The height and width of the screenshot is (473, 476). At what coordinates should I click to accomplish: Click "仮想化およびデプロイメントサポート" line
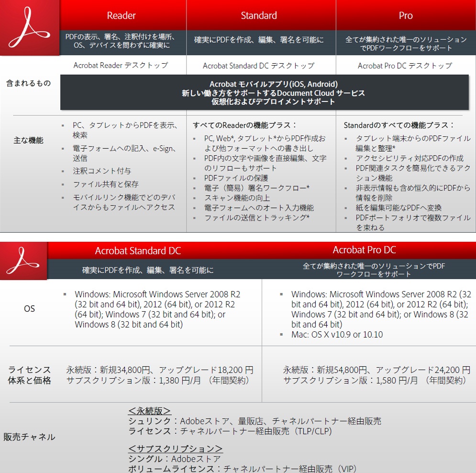273,101
